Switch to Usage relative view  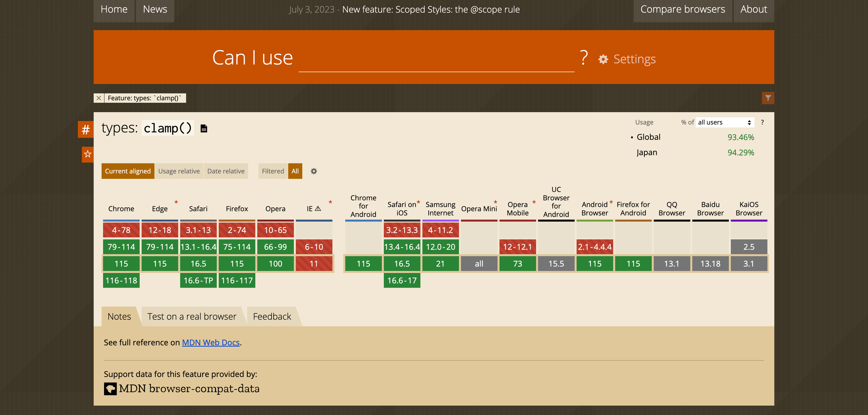[179, 171]
